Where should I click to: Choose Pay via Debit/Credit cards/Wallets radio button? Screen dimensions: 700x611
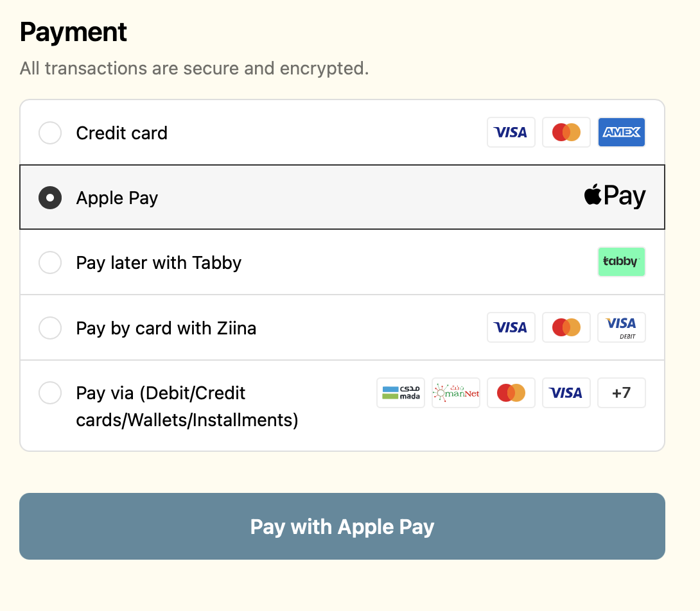tap(50, 393)
